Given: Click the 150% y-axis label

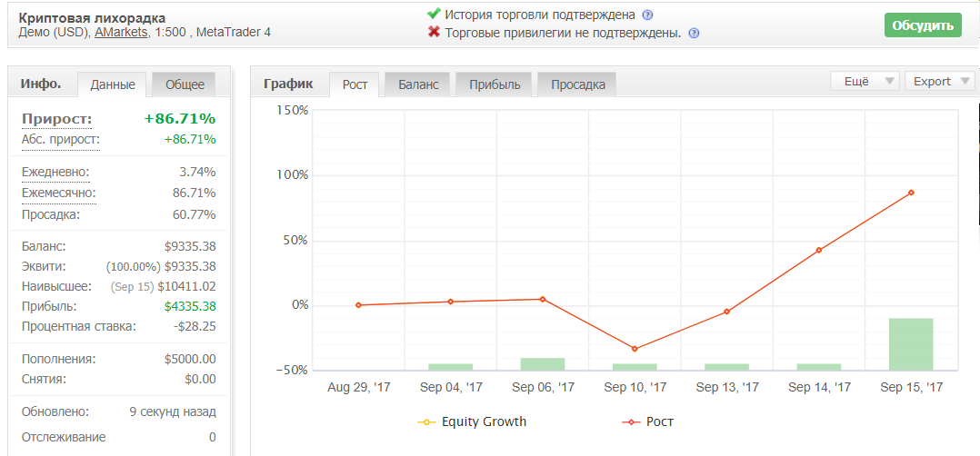Looking at the screenshot, I should (293, 111).
